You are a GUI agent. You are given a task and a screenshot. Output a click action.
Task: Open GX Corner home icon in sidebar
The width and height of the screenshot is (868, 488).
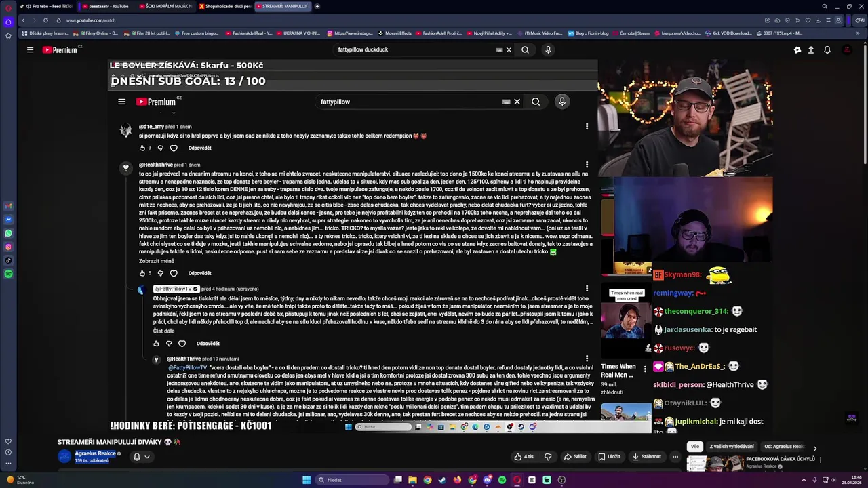point(8,22)
